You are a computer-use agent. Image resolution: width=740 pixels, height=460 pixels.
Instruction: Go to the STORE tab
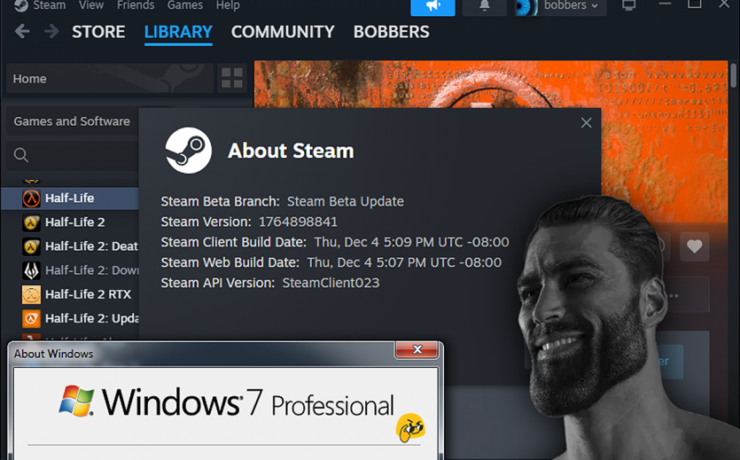(98, 32)
